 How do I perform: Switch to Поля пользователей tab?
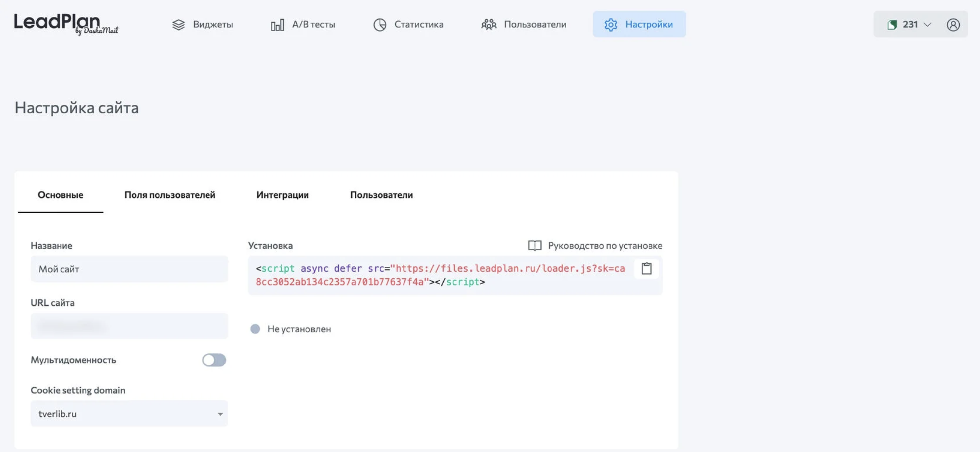pyautogui.click(x=170, y=195)
